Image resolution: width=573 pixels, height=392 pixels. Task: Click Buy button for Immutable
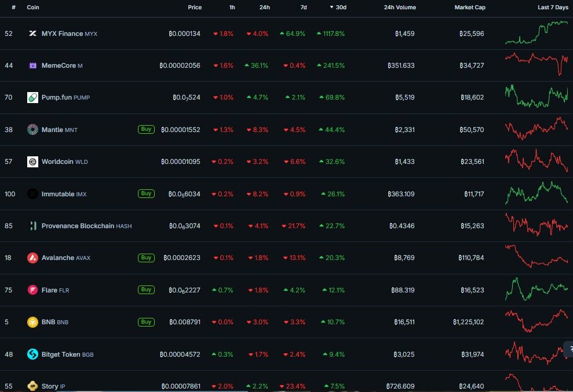point(146,193)
